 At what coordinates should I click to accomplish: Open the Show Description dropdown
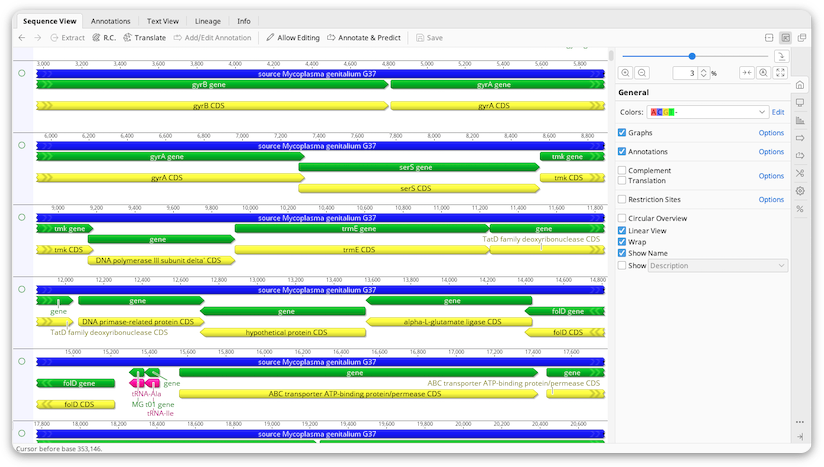pyautogui.click(x=718, y=266)
